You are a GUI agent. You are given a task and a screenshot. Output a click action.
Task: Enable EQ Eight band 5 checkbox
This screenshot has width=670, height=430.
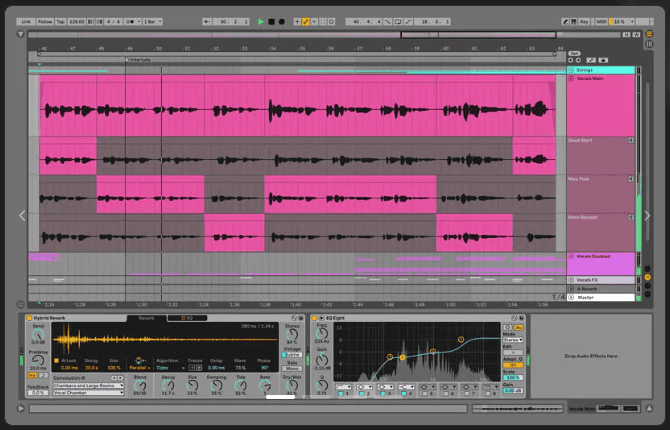(424, 394)
